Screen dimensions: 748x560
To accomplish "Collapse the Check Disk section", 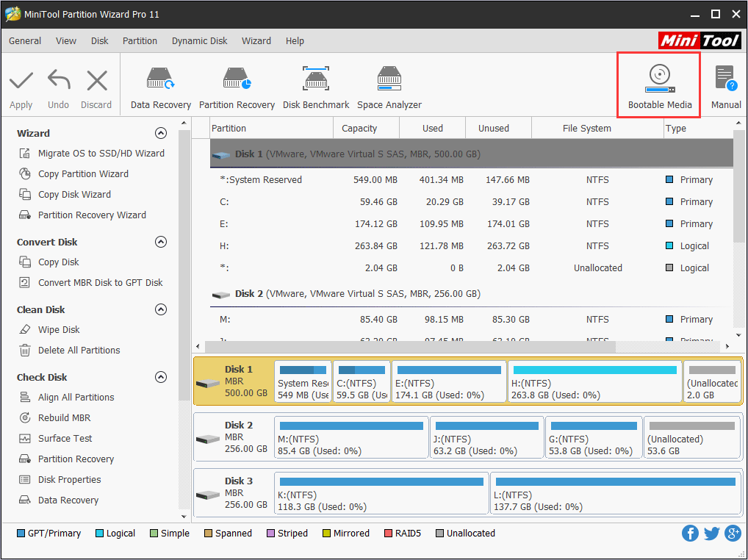I will tap(161, 377).
